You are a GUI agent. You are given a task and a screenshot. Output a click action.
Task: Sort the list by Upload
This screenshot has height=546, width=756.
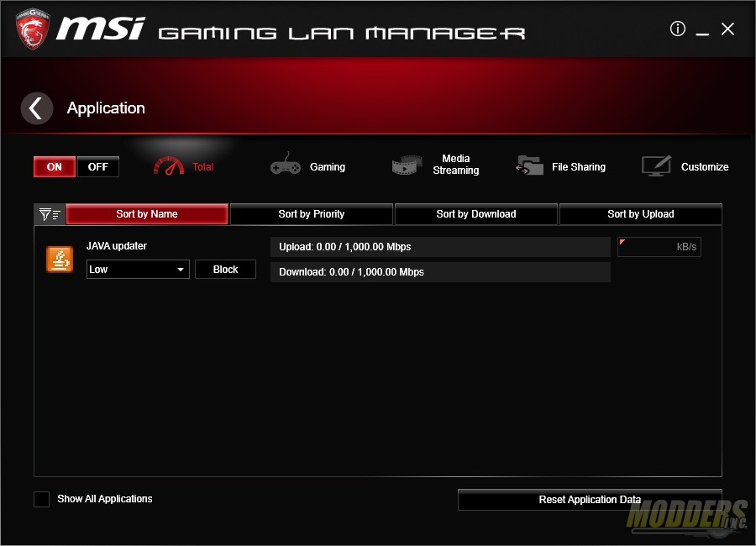pyautogui.click(x=641, y=214)
